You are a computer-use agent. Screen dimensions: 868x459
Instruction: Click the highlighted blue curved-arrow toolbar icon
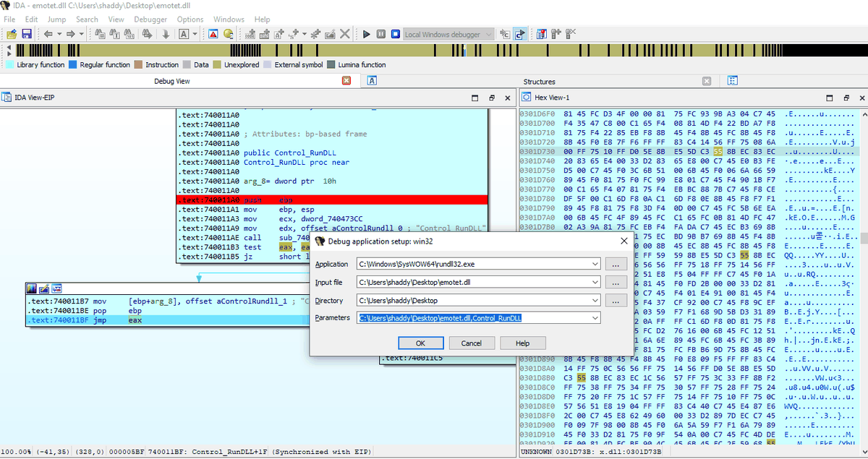pyautogui.click(x=519, y=34)
